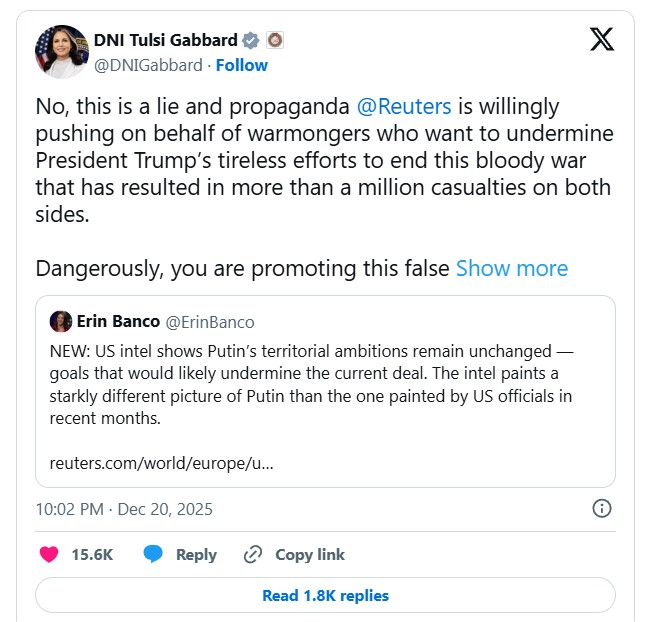Open the reuters.com article link
Image resolution: width=648 pixels, height=622 pixels.
coord(161,463)
